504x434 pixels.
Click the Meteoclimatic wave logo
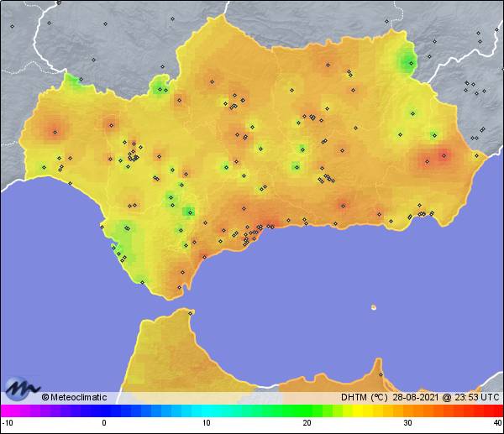click(x=22, y=389)
